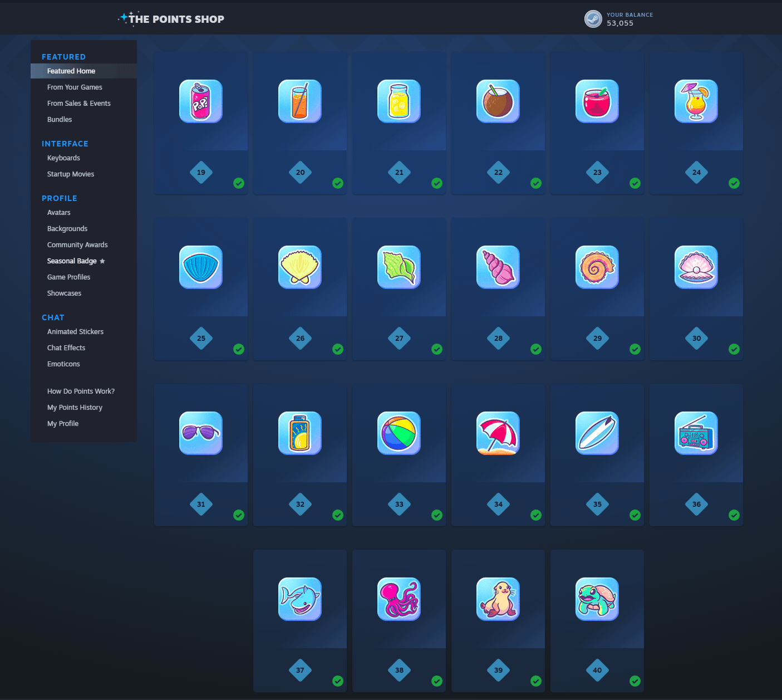
Task: Select the coconut drink sticker
Action: (498, 101)
